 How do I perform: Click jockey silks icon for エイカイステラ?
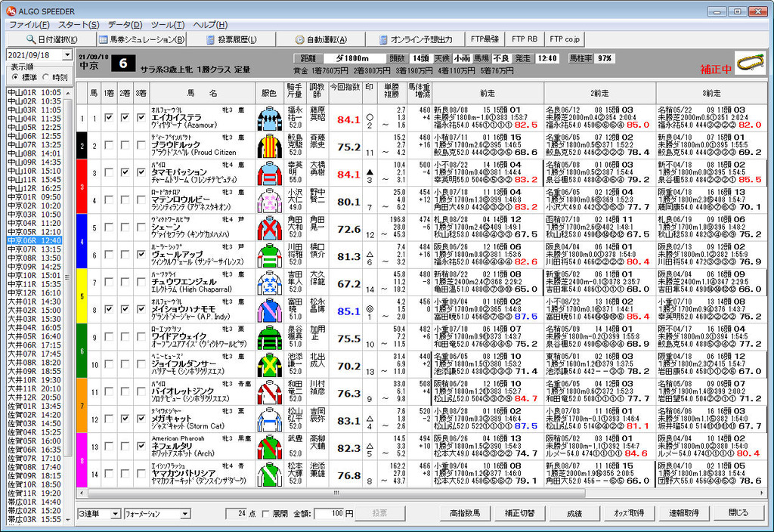270,118
